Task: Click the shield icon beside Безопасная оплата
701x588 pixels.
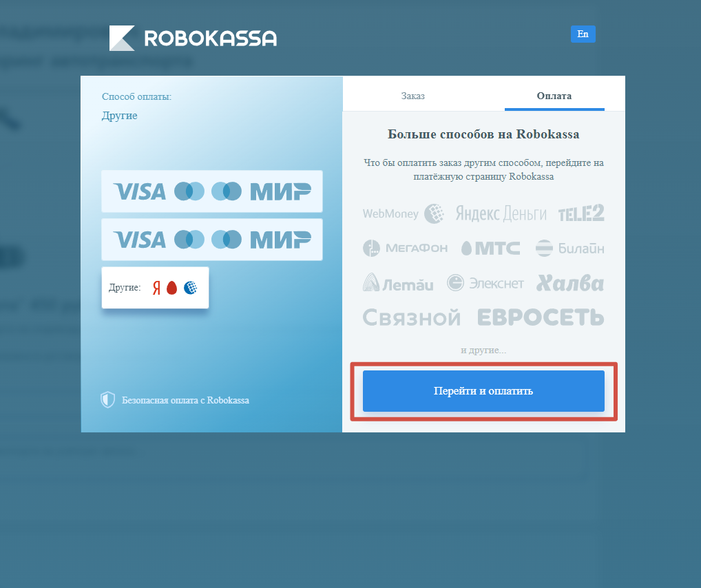Action: pos(107,400)
